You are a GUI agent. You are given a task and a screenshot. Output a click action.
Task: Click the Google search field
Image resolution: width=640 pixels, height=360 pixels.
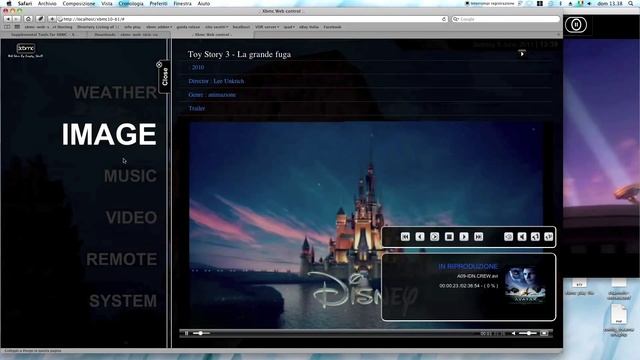pyautogui.click(x=506, y=19)
